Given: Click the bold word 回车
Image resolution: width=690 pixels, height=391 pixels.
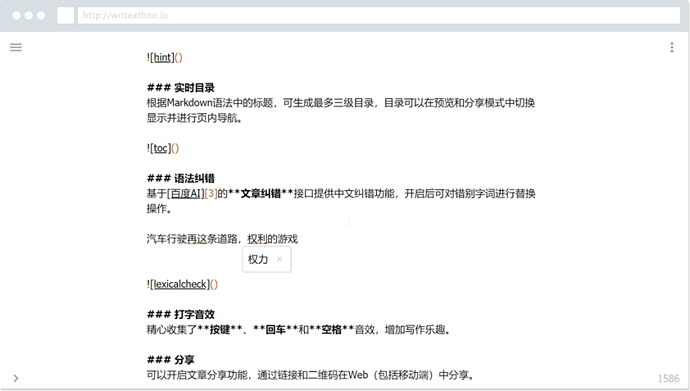Looking at the screenshot, I should pos(276,329).
